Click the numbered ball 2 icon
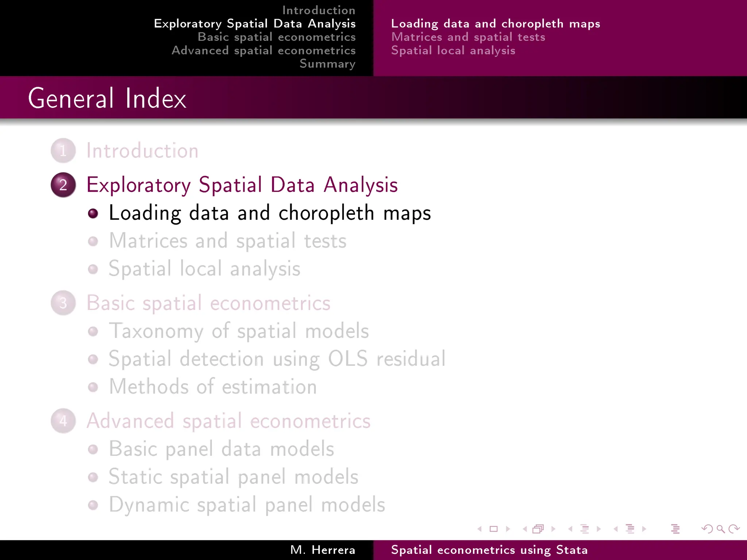 [x=63, y=185]
